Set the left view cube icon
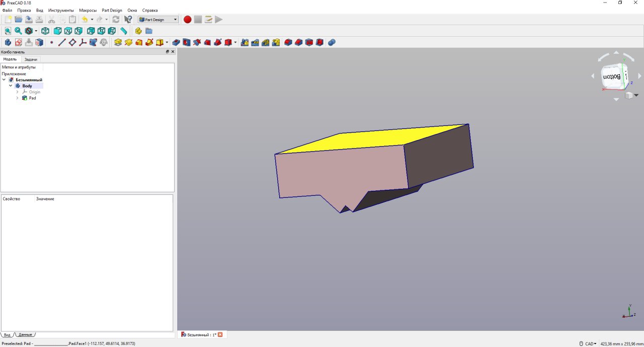 [x=112, y=31]
